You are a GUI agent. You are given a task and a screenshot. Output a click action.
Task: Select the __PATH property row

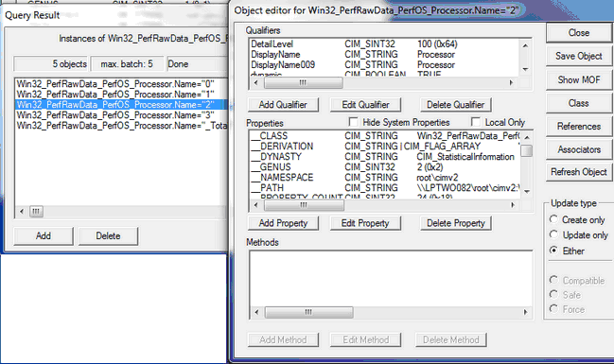(x=385, y=188)
